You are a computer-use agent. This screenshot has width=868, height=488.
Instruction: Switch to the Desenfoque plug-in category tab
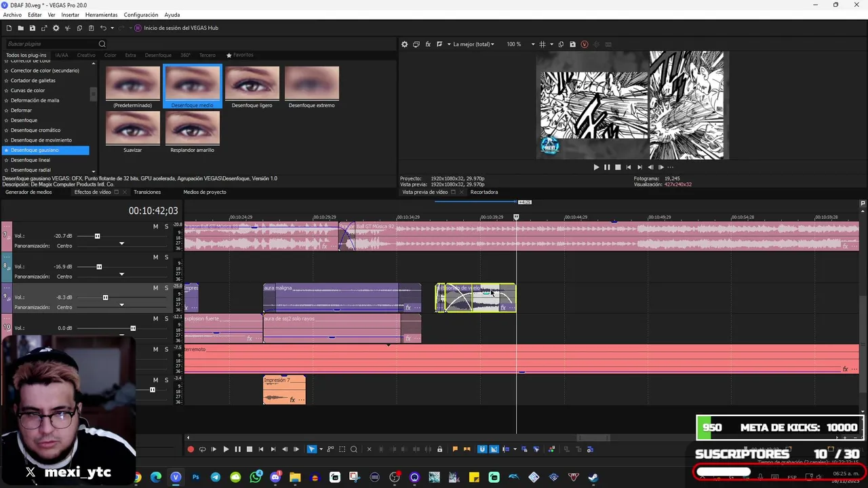(x=158, y=55)
